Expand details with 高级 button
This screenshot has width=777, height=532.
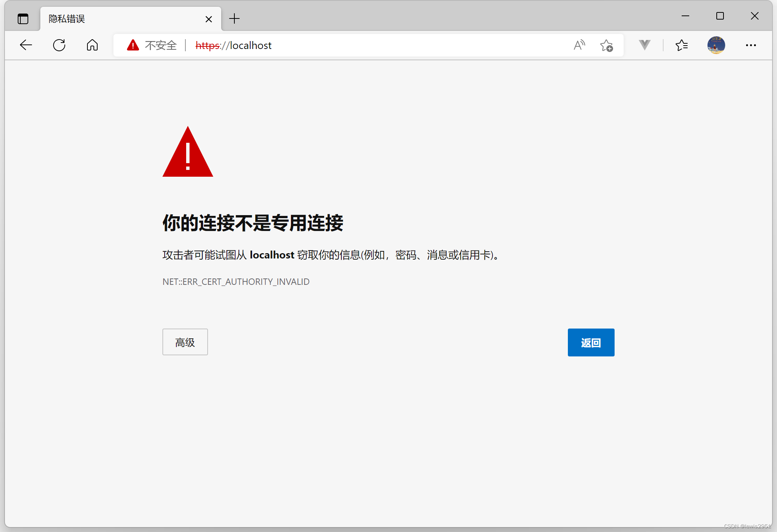click(x=185, y=342)
